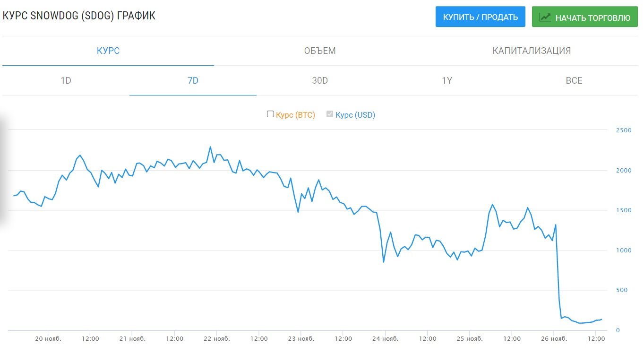Image resolution: width=644 pixels, height=354 pixels.
Task: Show all history with ВСЕ
Action: (574, 80)
